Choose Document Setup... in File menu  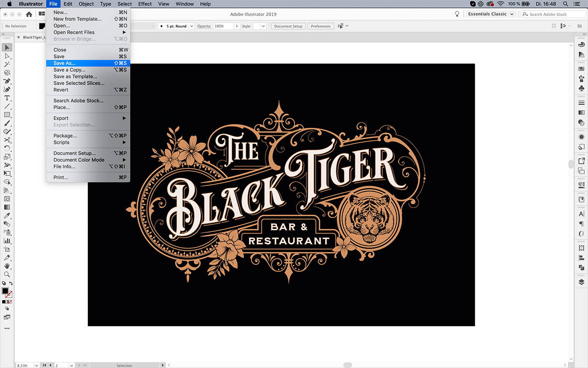click(x=87, y=153)
